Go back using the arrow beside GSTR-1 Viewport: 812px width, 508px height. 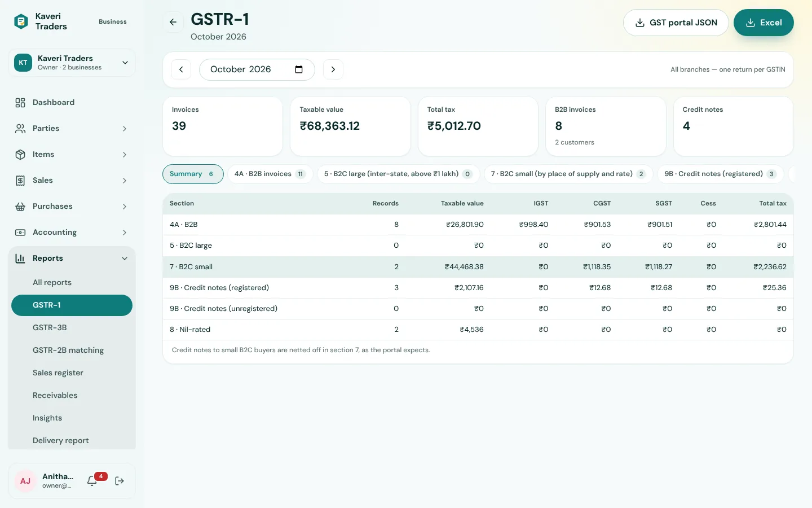pyautogui.click(x=173, y=22)
